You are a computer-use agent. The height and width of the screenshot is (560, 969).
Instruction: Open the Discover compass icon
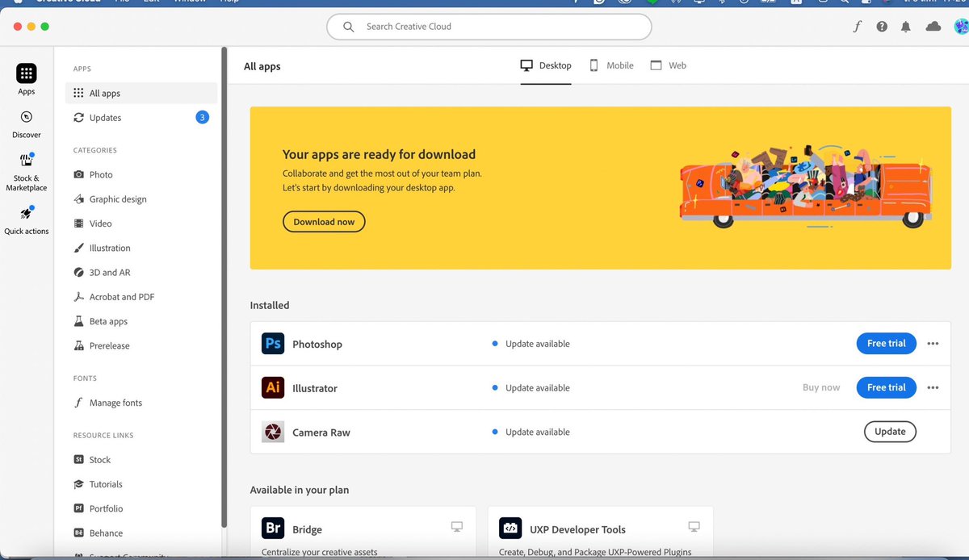tap(27, 117)
